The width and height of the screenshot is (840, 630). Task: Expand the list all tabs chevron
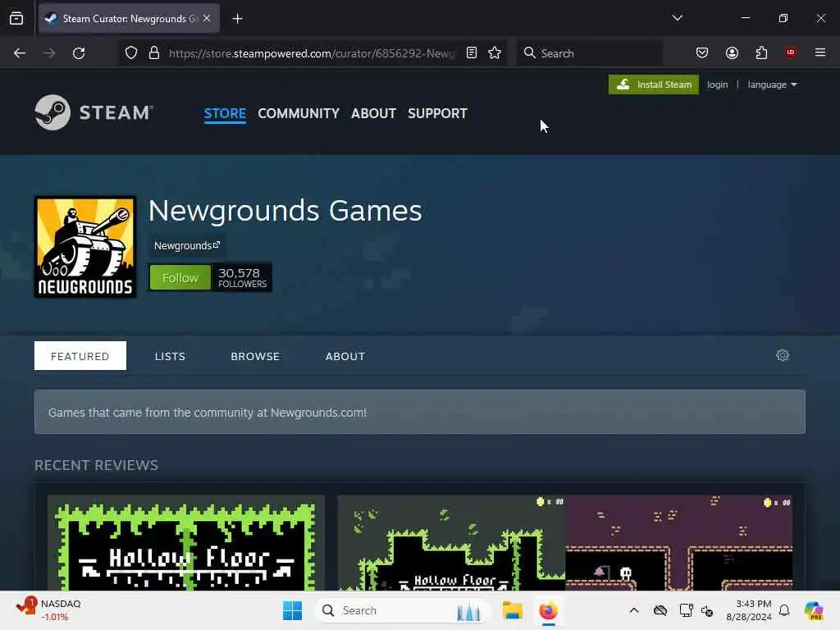677,18
